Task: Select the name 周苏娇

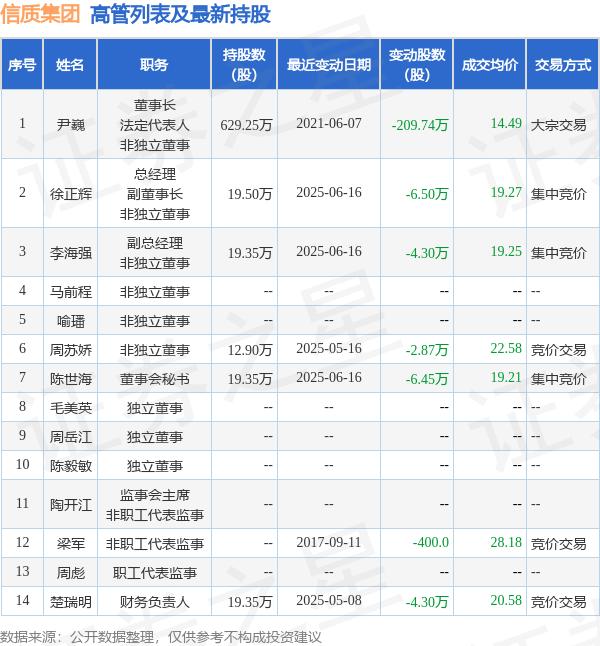Action: (x=71, y=350)
